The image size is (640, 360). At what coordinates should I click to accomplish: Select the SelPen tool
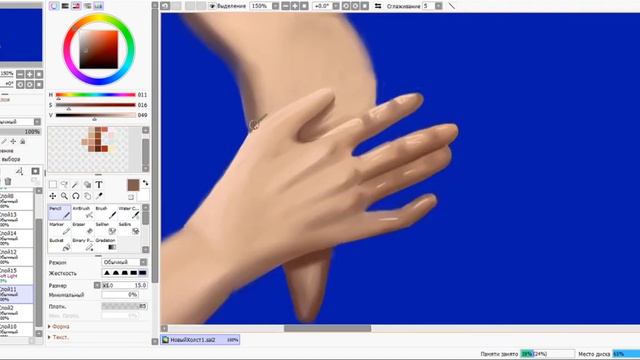click(106, 229)
